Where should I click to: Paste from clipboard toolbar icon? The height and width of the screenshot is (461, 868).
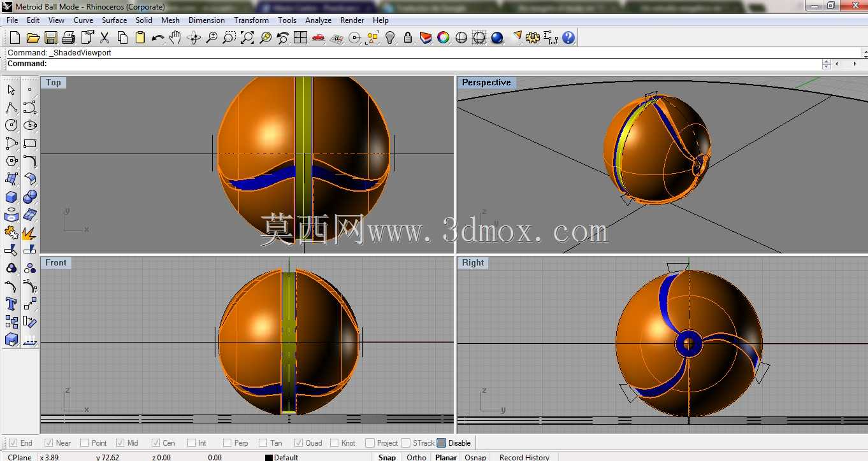[x=140, y=38]
